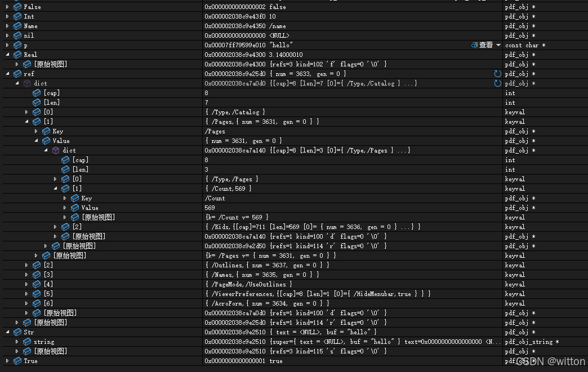Click the refresh icon on the ref row

tap(497, 74)
